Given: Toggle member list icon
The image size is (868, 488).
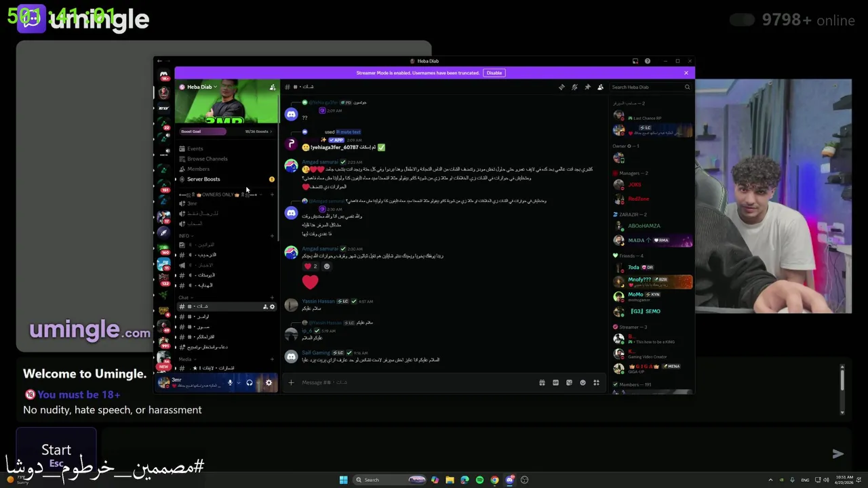Looking at the screenshot, I should (x=600, y=87).
